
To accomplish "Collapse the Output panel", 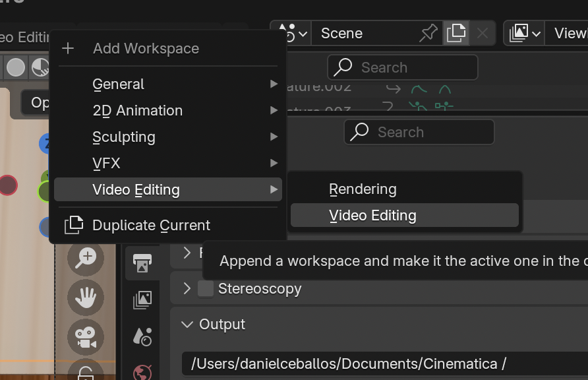I will click(x=187, y=325).
